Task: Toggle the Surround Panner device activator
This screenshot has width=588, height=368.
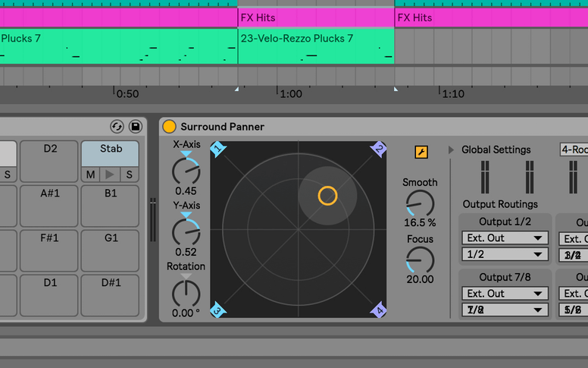Action: (x=169, y=127)
